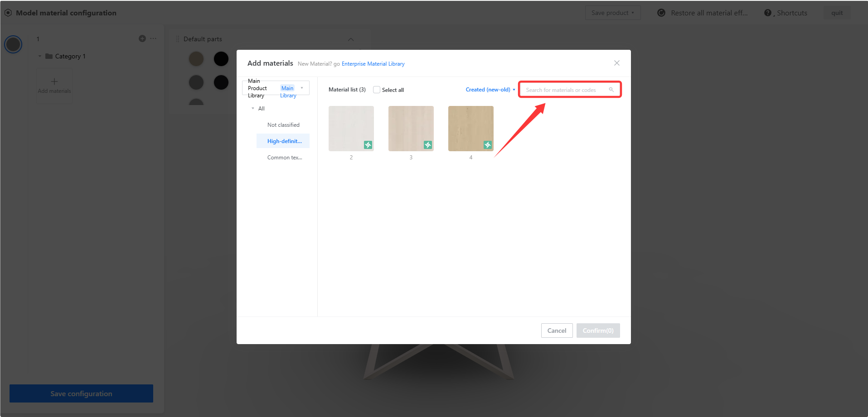Open the Enterprise Material Library link
Screen dimensions: 868x417
373,64
